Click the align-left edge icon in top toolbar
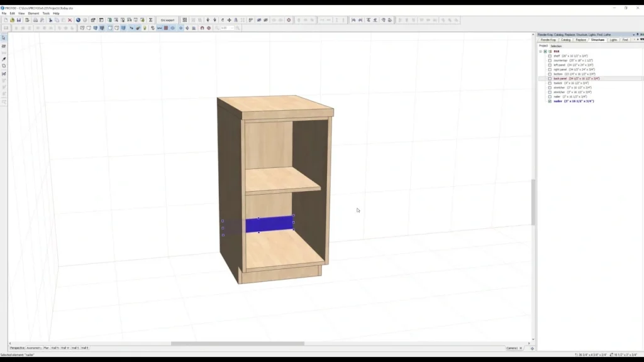This screenshot has height=362, width=644. coord(353,19)
